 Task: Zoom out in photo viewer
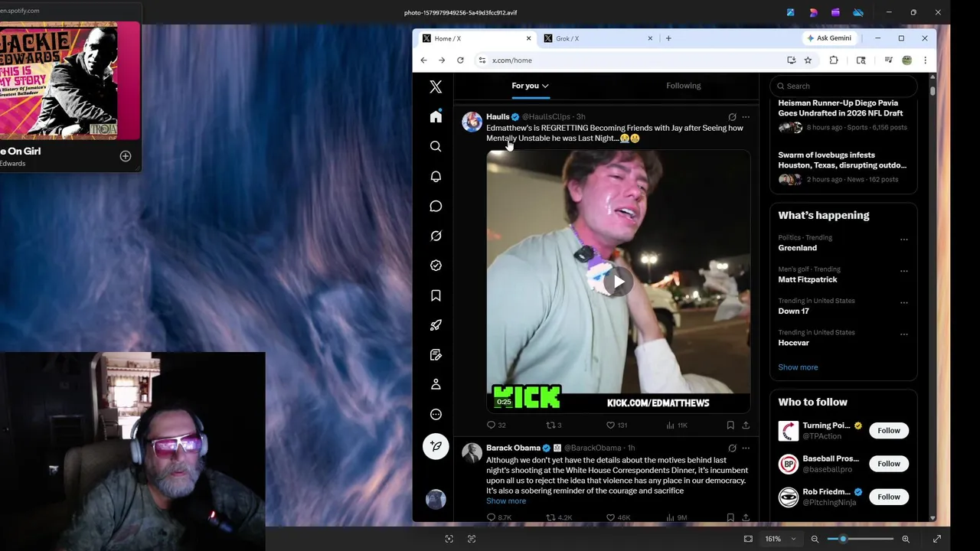(x=815, y=539)
